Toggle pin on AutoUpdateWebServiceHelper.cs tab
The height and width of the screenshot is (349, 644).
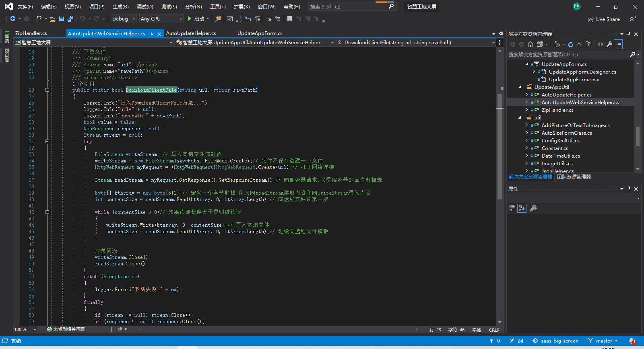coord(152,34)
